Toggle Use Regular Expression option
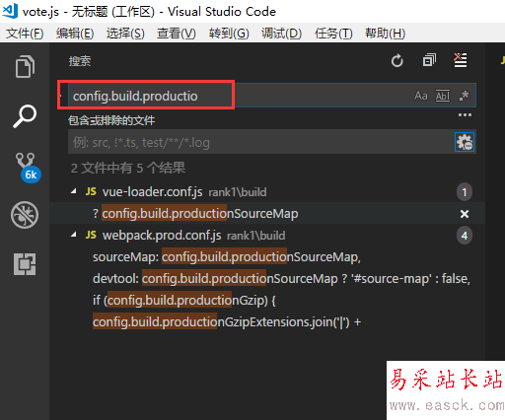The height and width of the screenshot is (420, 505). [464, 96]
